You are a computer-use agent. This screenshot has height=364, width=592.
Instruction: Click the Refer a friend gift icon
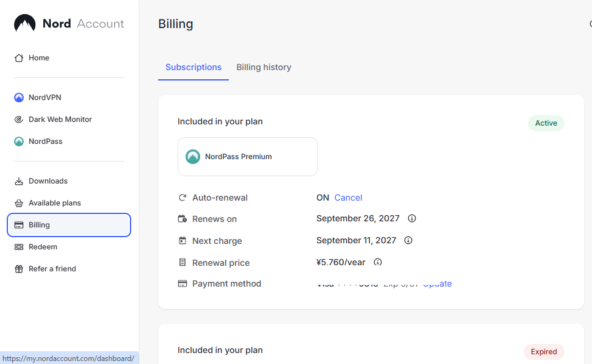point(19,268)
